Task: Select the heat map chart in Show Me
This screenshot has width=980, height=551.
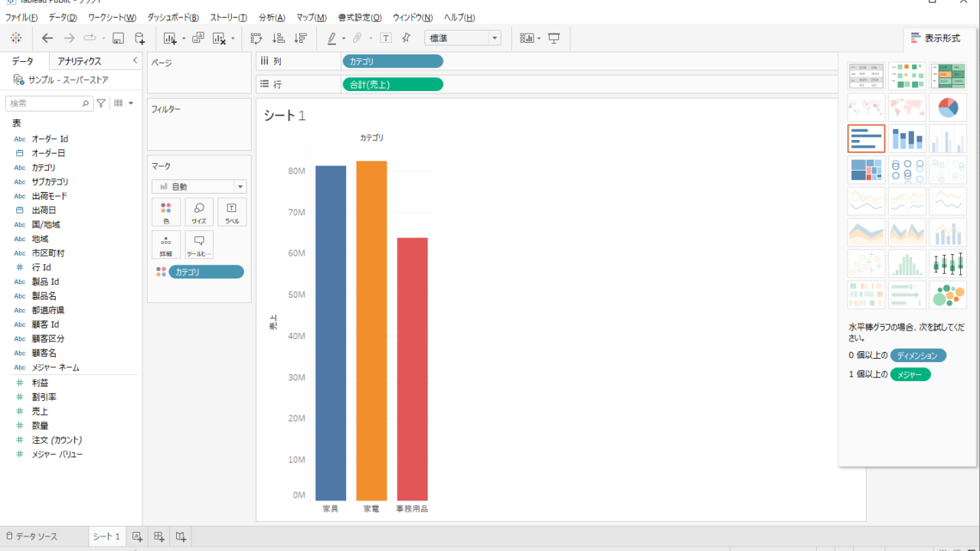Action: pyautogui.click(x=907, y=77)
